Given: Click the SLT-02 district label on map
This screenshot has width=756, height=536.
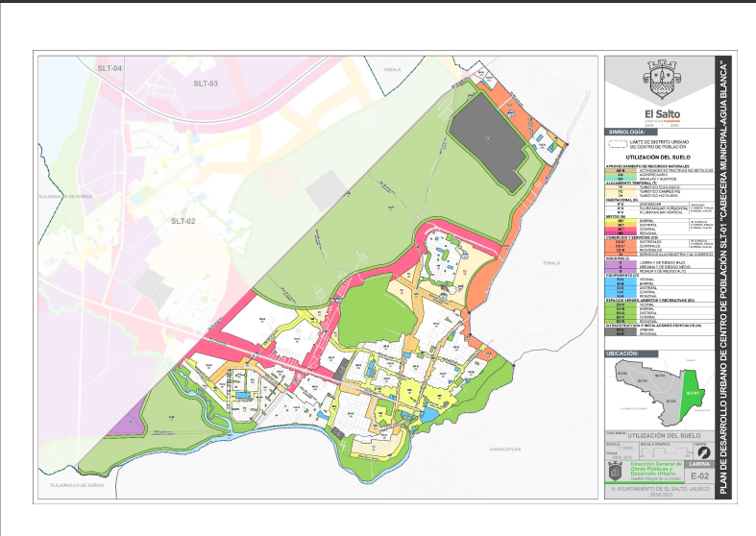Looking at the screenshot, I should click(x=183, y=221).
